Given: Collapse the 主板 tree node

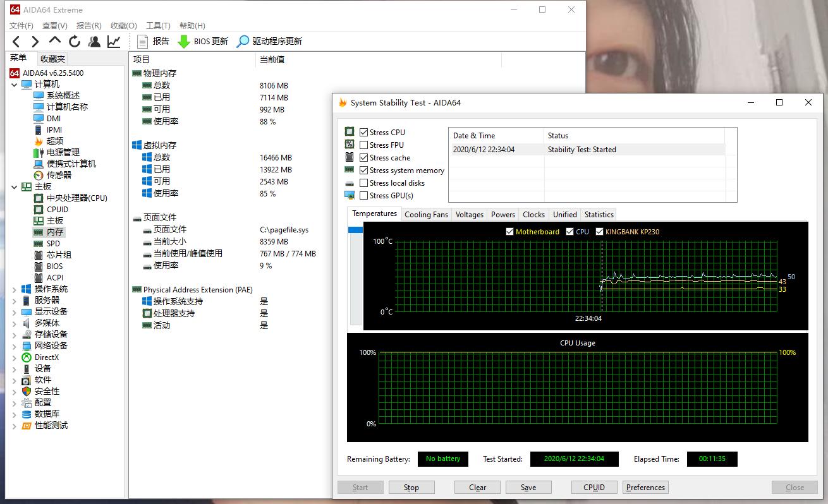Looking at the screenshot, I should (15, 187).
